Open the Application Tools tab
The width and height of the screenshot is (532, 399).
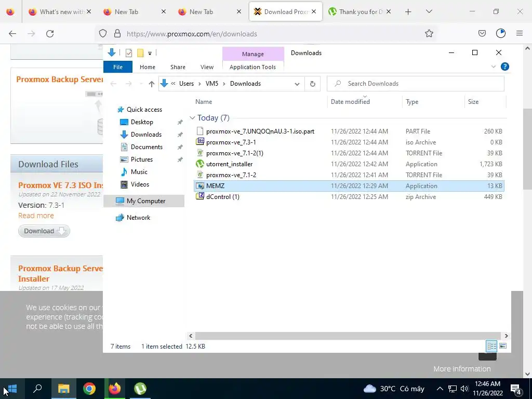253,67
